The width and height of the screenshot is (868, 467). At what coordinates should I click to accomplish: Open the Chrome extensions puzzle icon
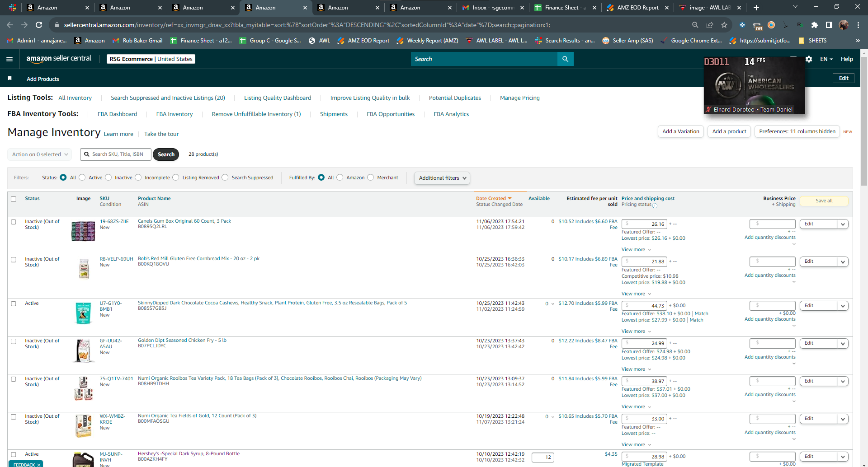click(x=815, y=25)
